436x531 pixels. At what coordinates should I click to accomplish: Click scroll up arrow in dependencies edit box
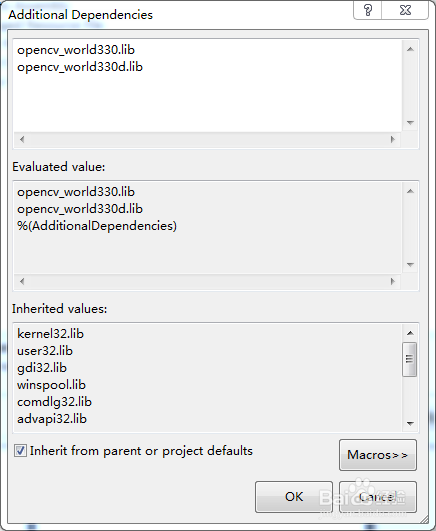pyautogui.click(x=410, y=49)
